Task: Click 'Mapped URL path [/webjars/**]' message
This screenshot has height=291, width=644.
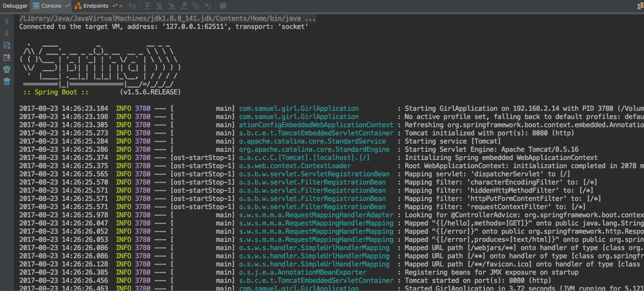Action: coord(524,248)
